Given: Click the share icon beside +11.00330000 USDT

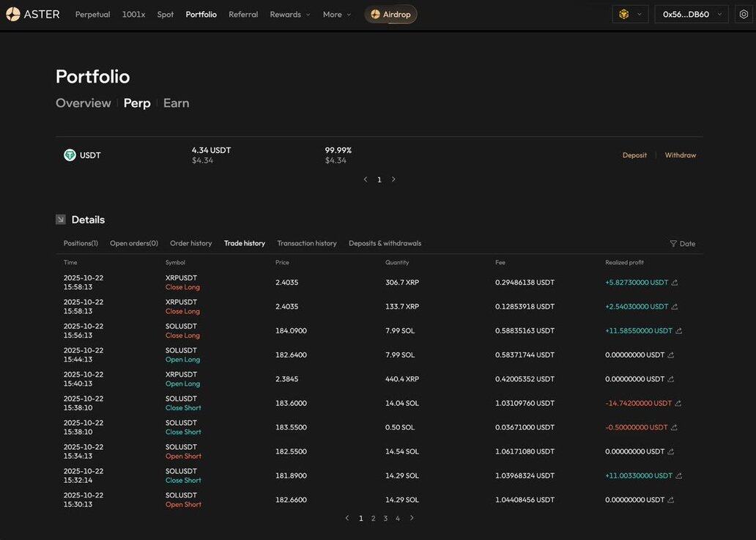Looking at the screenshot, I should click(678, 476).
